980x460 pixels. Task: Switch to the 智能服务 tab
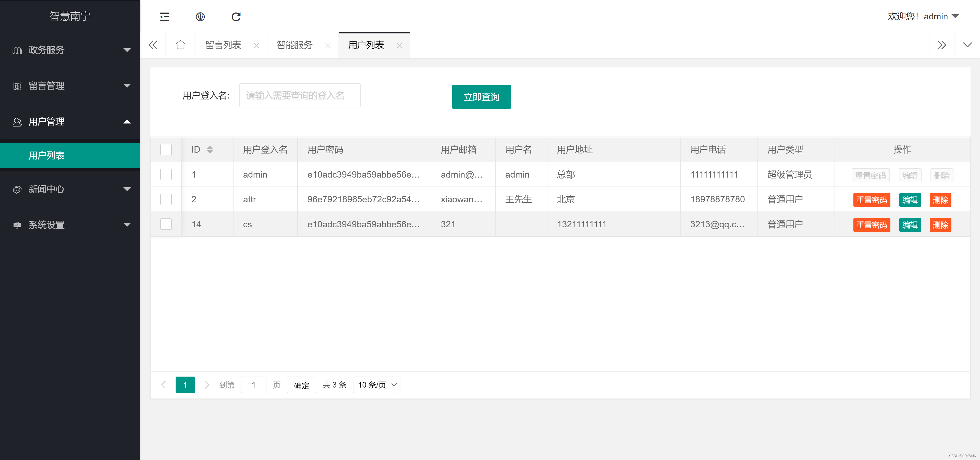[x=294, y=45]
